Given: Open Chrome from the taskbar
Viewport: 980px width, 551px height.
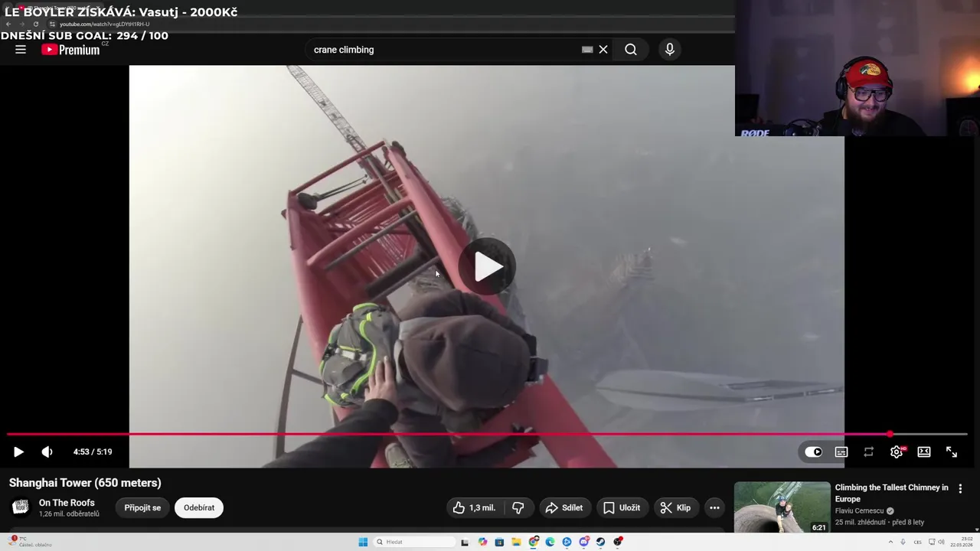Looking at the screenshot, I should (534, 542).
